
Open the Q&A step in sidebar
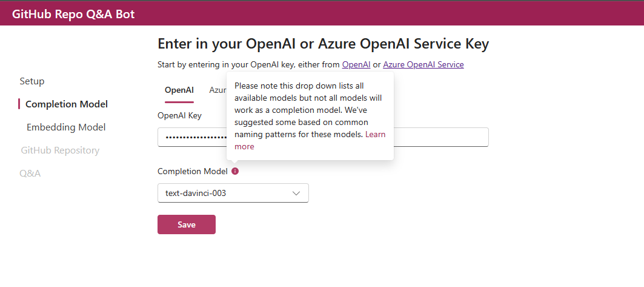click(x=30, y=173)
